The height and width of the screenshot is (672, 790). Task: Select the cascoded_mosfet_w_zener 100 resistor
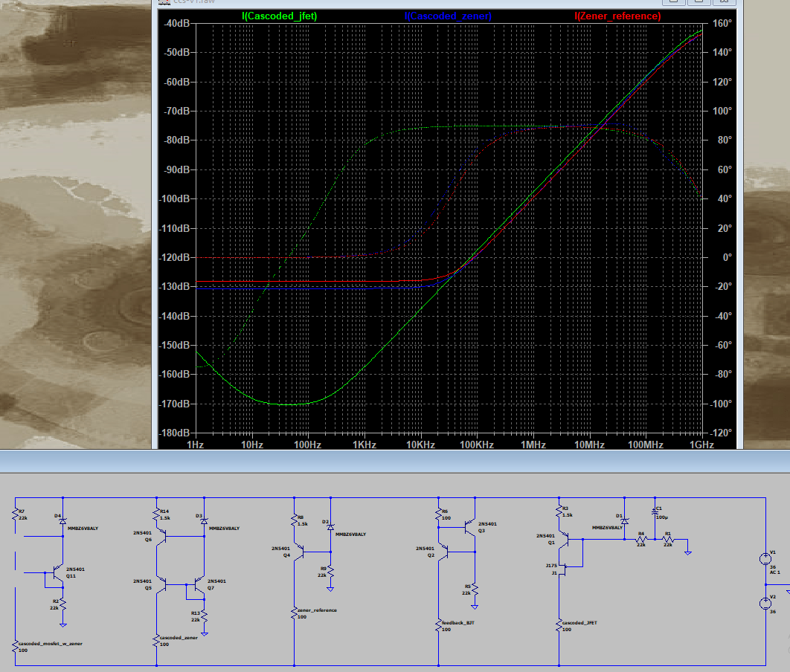(x=16, y=647)
